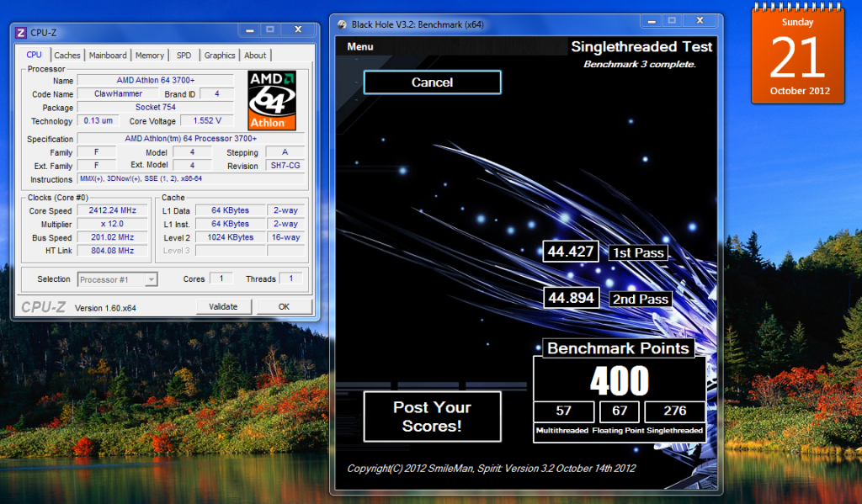The width and height of the screenshot is (862, 504).
Task: Click the HT Link value 804.08 MHz
Action: pos(112,251)
